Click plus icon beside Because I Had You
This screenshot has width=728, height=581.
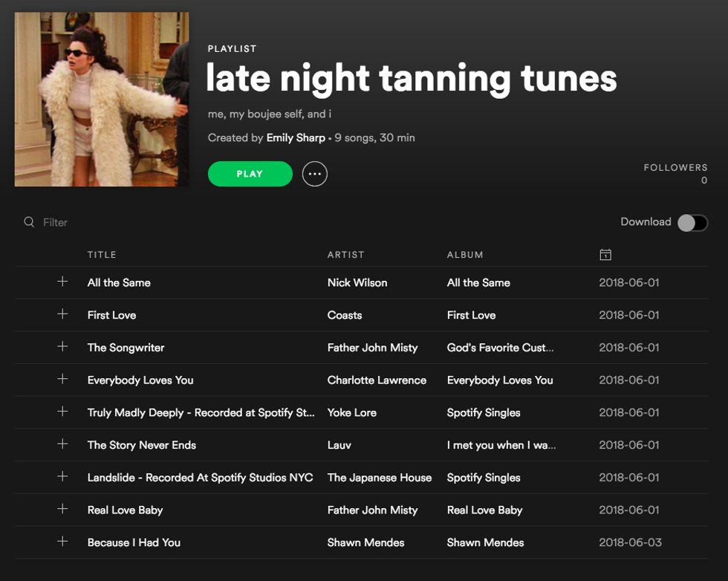pyautogui.click(x=62, y=542)
